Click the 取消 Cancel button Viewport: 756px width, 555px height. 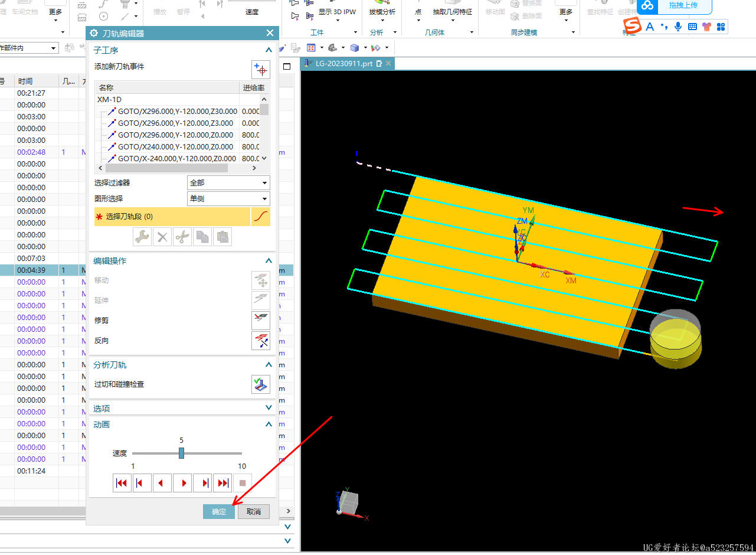click(254, 512)
